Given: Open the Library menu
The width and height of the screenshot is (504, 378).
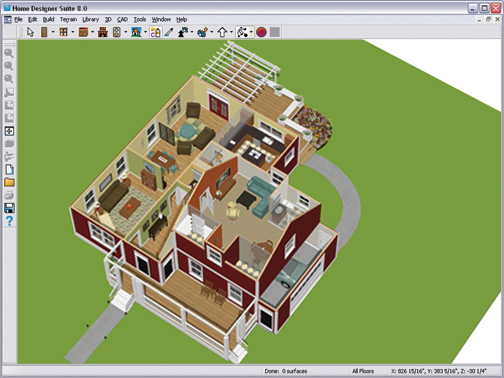Looking at the screenshot, I should (x=91, y=20).
